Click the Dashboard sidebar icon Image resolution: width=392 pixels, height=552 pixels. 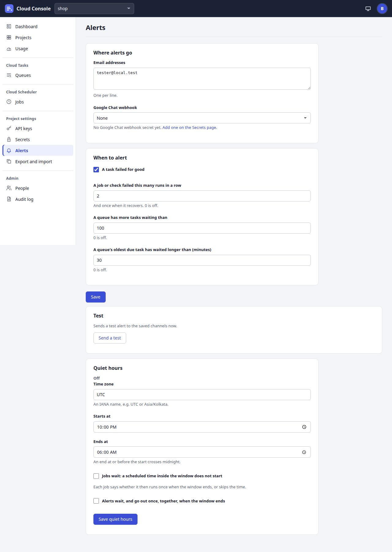(x=9, y=27)
